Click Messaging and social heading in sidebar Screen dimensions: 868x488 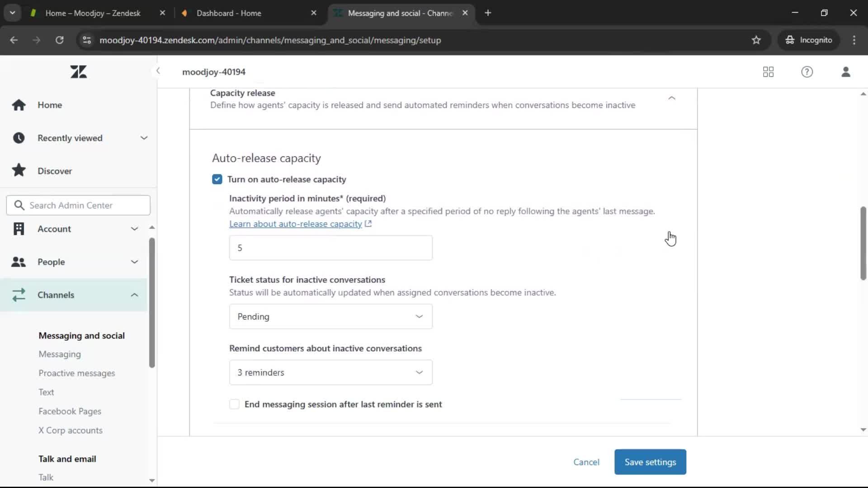[81, 336]
